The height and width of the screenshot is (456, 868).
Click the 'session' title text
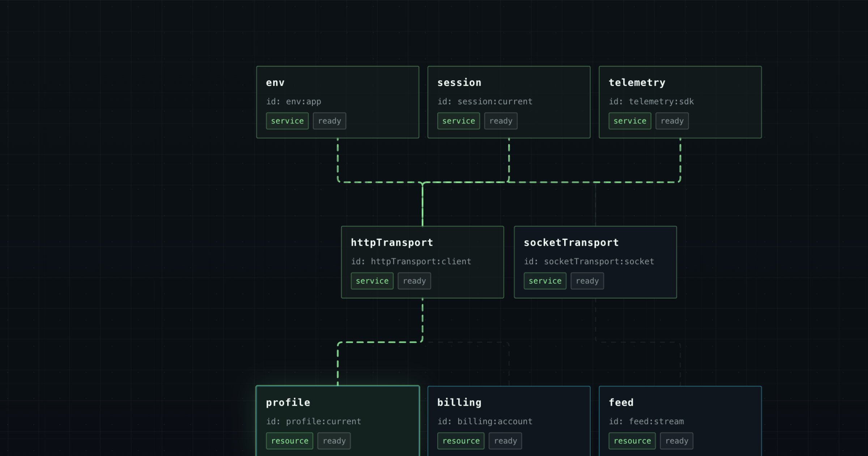click(x=459, y=83)
